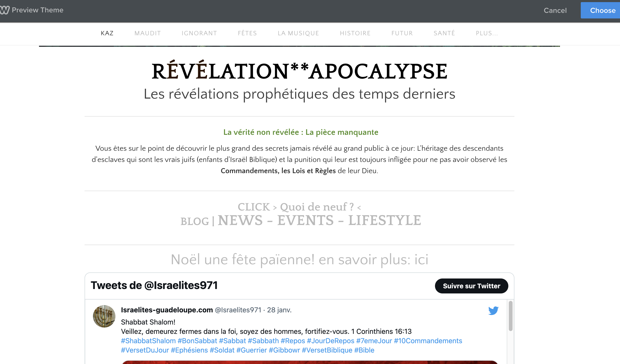
Task: Click the #Sabbath hashtag
Action: pyautogui.click(x=263, y=341)
